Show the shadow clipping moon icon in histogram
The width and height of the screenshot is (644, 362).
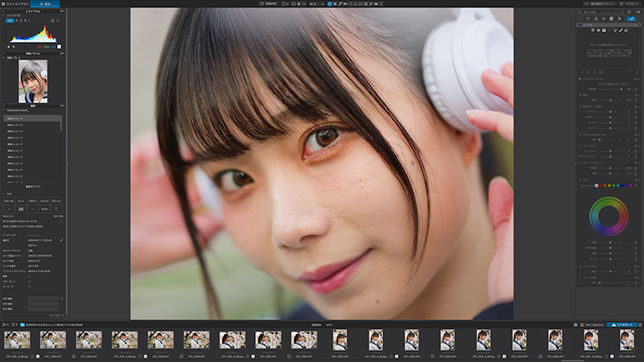(x=8, y=47)
